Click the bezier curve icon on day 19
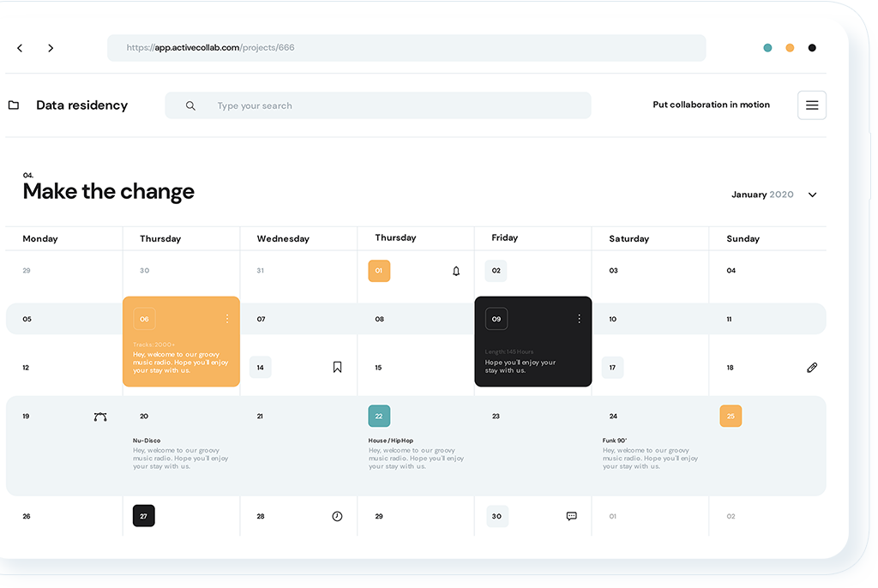 (x=100, y=417)
